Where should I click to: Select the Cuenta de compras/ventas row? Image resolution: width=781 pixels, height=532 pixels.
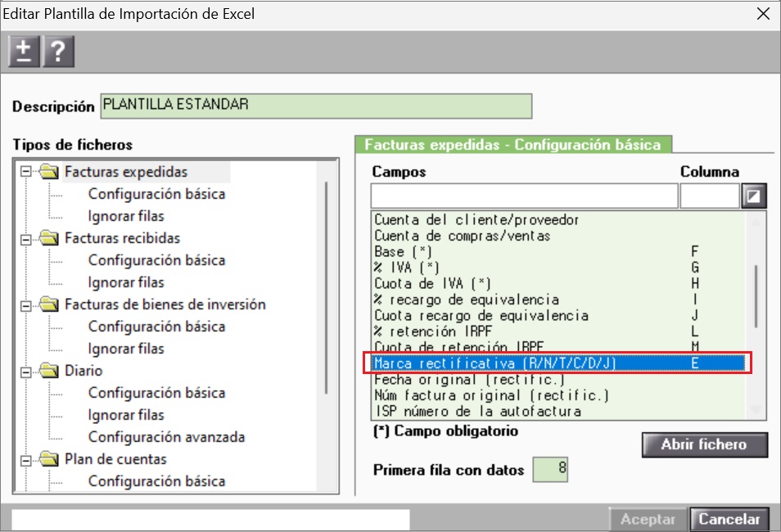[x=558, y=236]
